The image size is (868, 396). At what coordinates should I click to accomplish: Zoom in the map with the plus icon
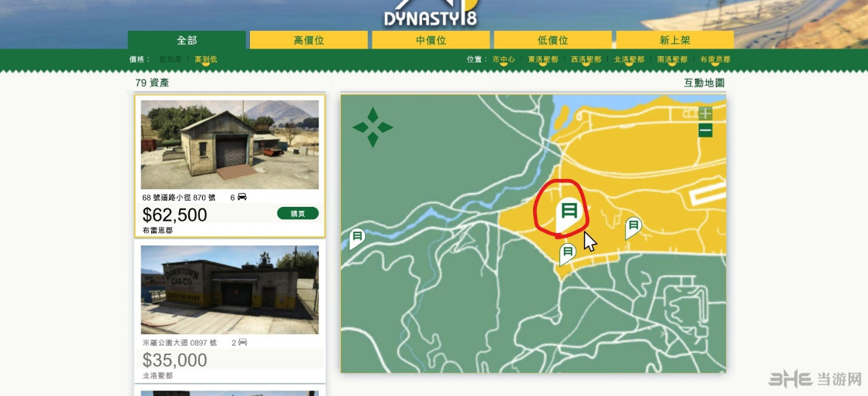click(x=704, y=113)
